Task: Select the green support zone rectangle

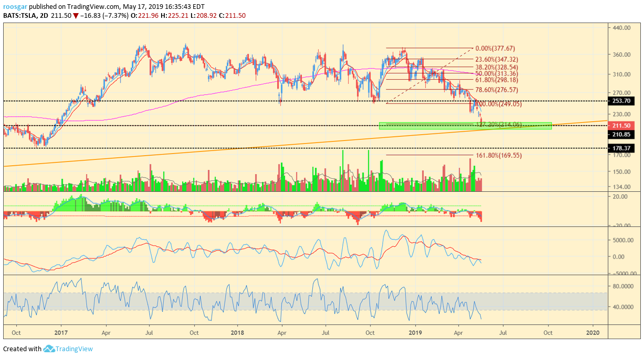Action: coord(466,126)
